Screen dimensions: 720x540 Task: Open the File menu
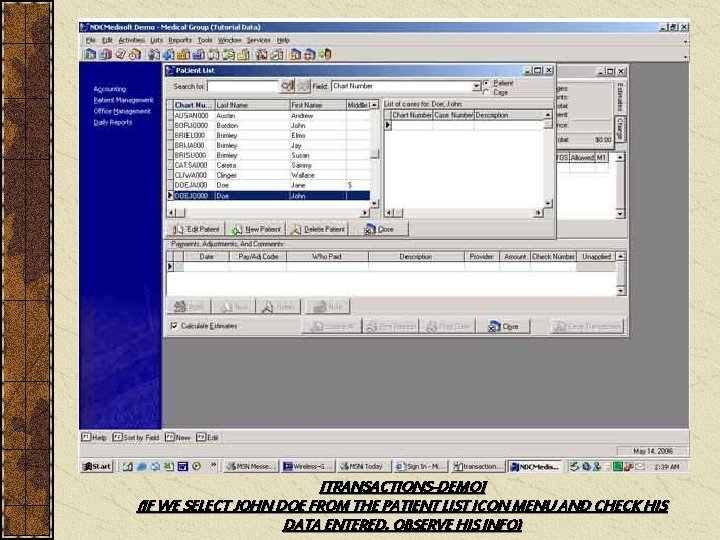tap(91, 40)
